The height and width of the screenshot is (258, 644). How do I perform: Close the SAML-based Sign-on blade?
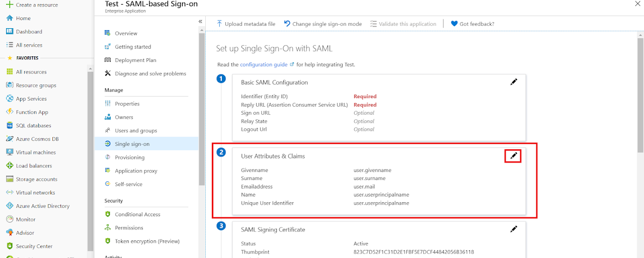[638, 4]
